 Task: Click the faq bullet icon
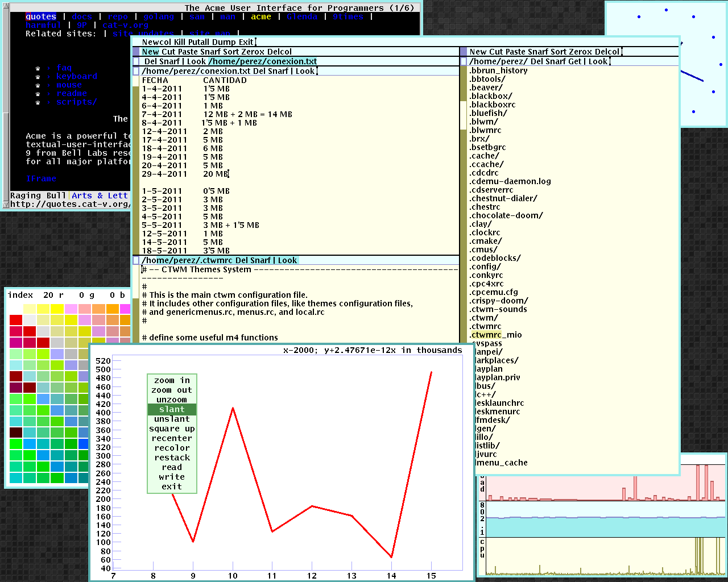pos(38,68)
